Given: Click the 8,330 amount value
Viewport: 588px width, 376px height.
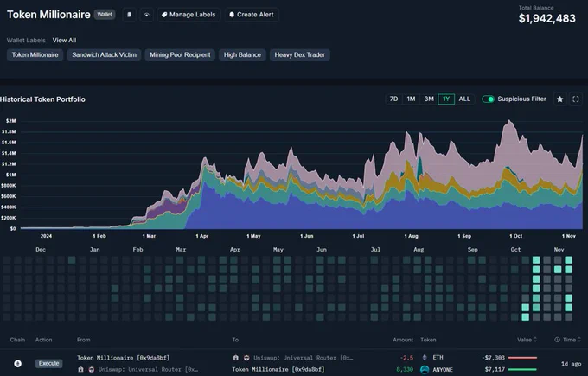Looking at the screenshot, I should click(405, 370).
